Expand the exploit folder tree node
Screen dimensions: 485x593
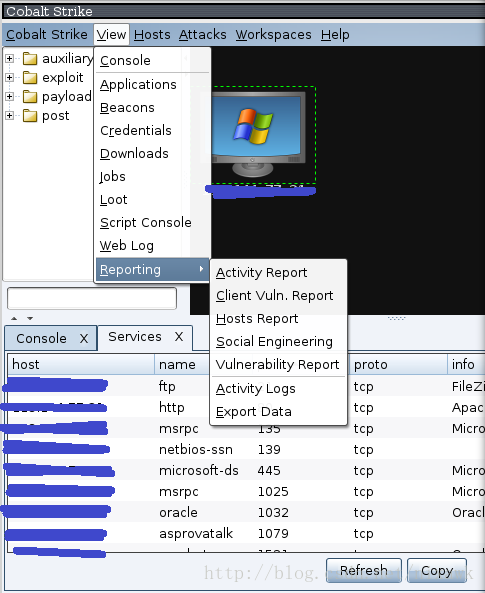(9, 78)
